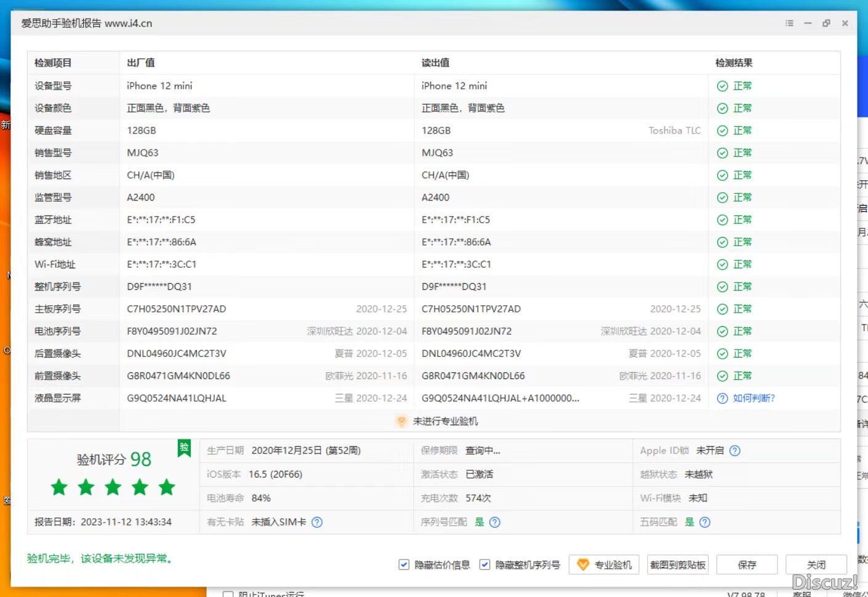
Task: Click the 报告日期 2023-11-12 text
Action: [103, 522]
